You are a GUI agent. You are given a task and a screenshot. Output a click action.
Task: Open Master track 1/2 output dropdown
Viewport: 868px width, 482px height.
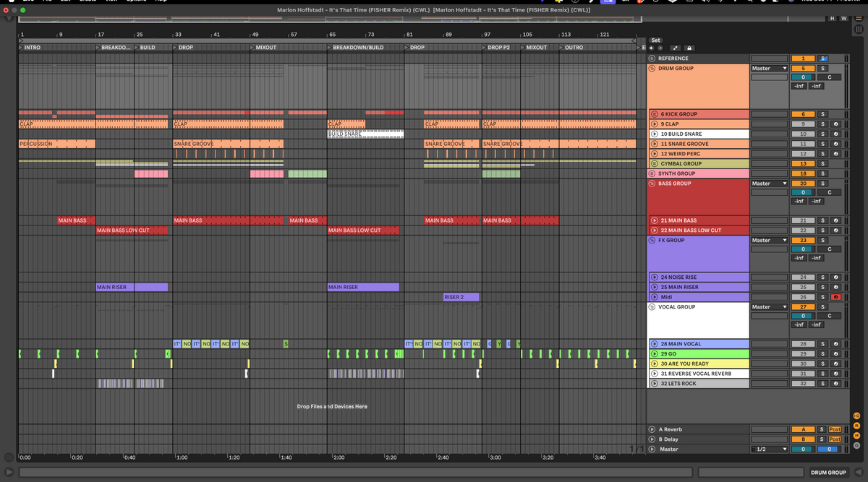[769, 449]
